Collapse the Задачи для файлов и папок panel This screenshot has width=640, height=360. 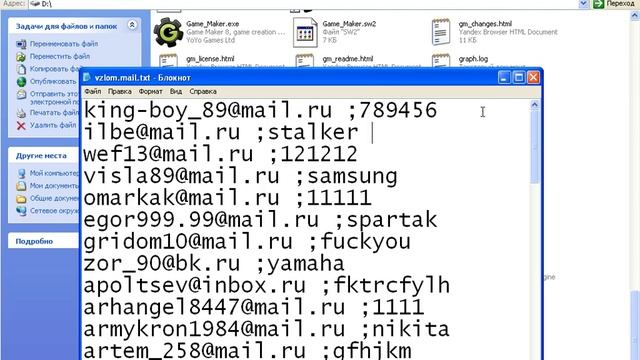132,25
